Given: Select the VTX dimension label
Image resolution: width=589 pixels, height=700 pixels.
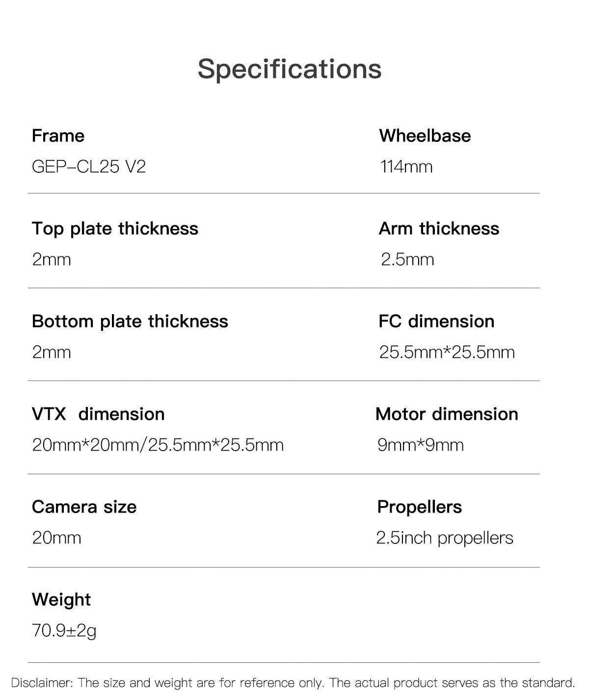Looking at the screenshot, I should pyautogui.click(x=98, y=414).
